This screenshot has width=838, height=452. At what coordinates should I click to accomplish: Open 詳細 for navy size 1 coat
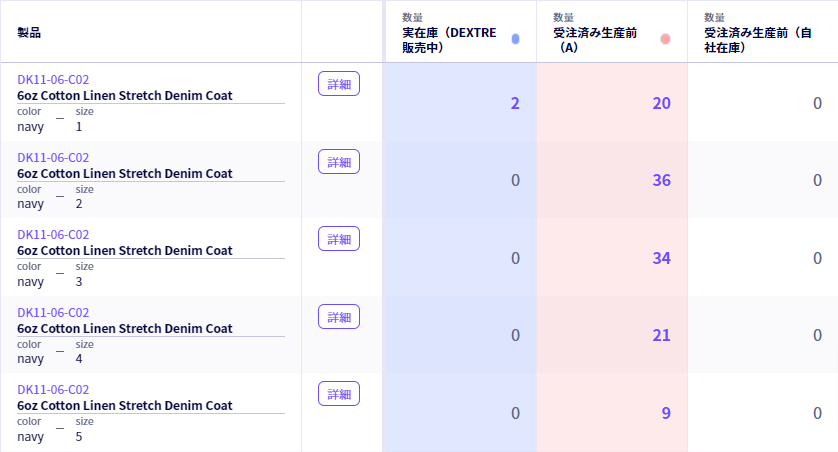coord(339,84)
